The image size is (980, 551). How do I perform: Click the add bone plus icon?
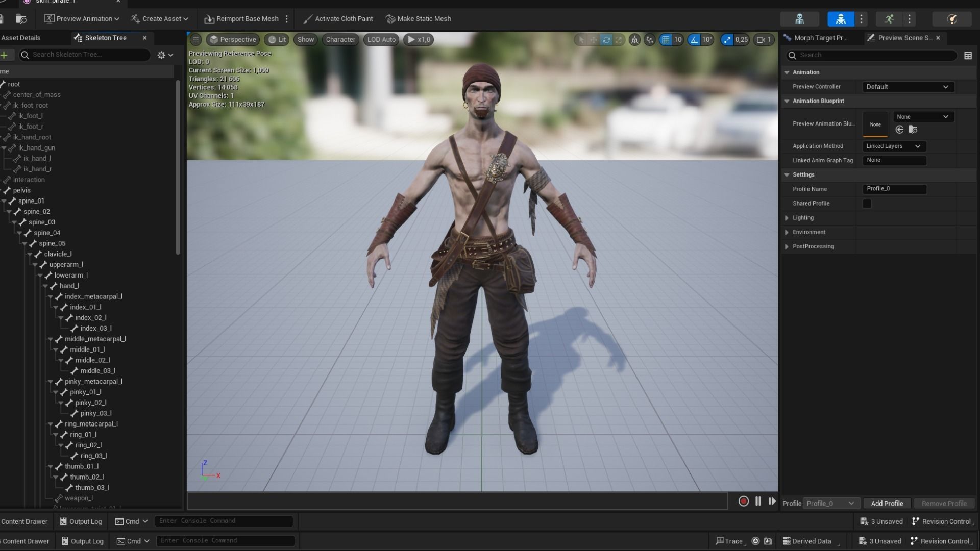point(4,55)
